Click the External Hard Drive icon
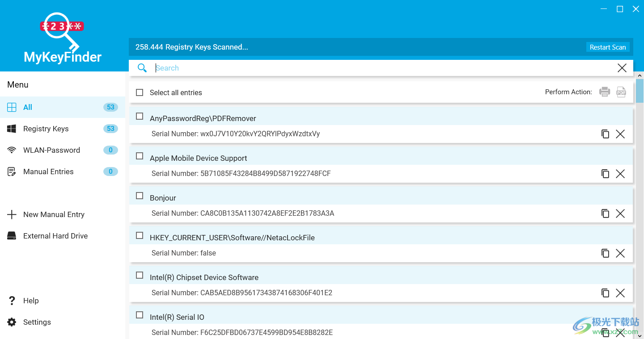The image size is (644, 339). pyautogui.click(x=12, y=235)
